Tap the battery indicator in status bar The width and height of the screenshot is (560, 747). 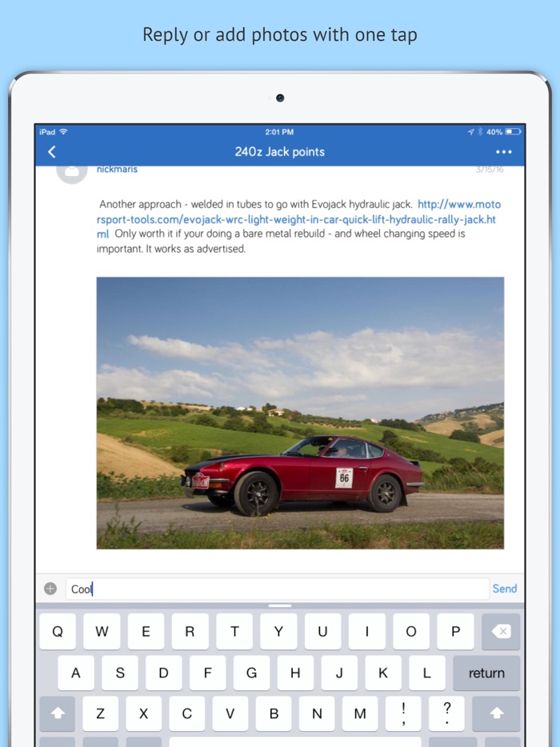point(514,131)
